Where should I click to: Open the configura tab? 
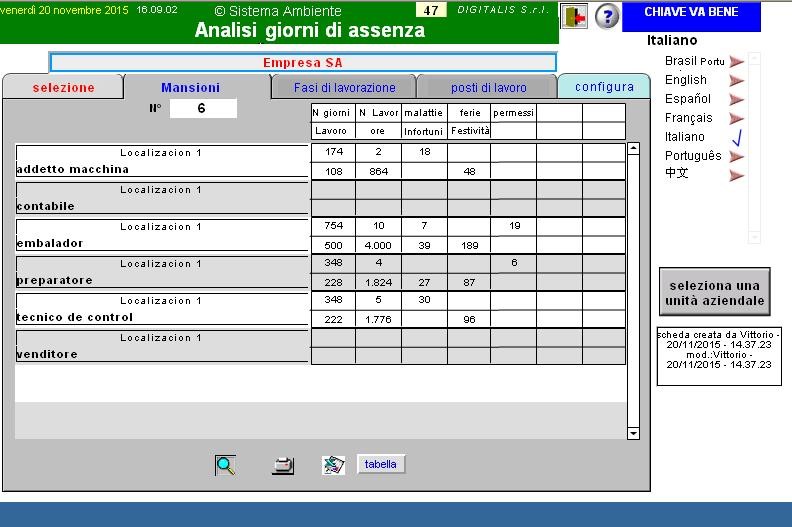pos(604,87)
